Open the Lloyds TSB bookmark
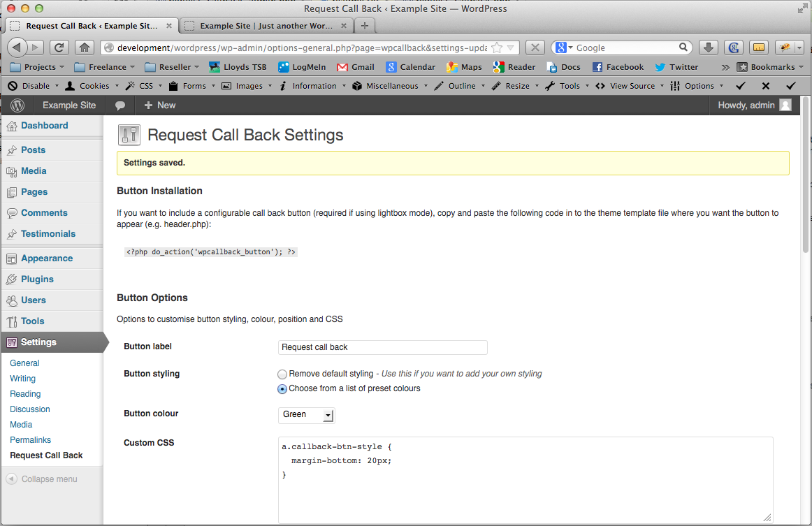The image size is (812, 526). (238, 67)
